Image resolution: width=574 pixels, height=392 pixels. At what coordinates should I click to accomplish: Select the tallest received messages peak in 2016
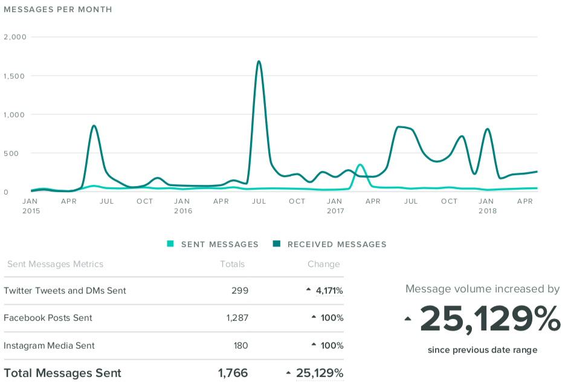pyautogui.click(x=259, y=62)
